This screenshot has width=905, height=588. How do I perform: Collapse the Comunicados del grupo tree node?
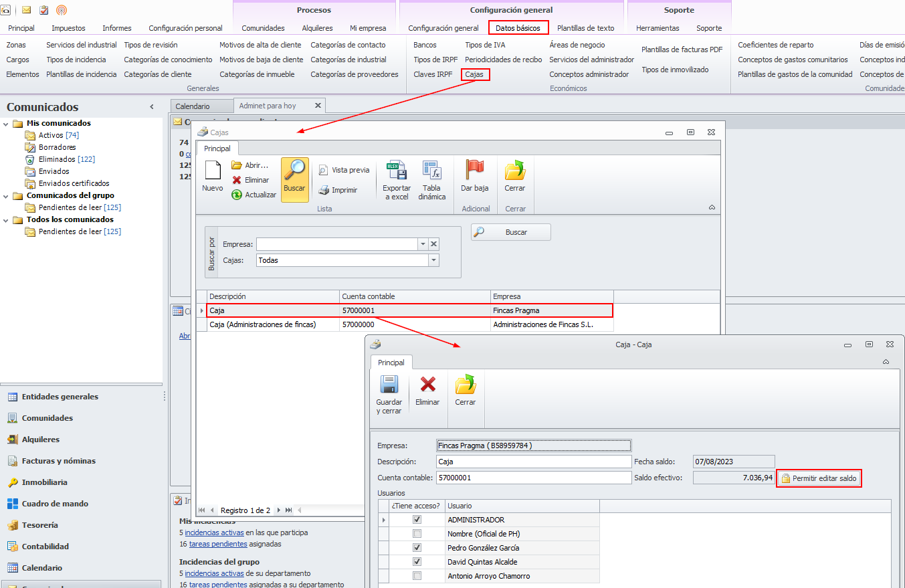(x=6, y=195)
